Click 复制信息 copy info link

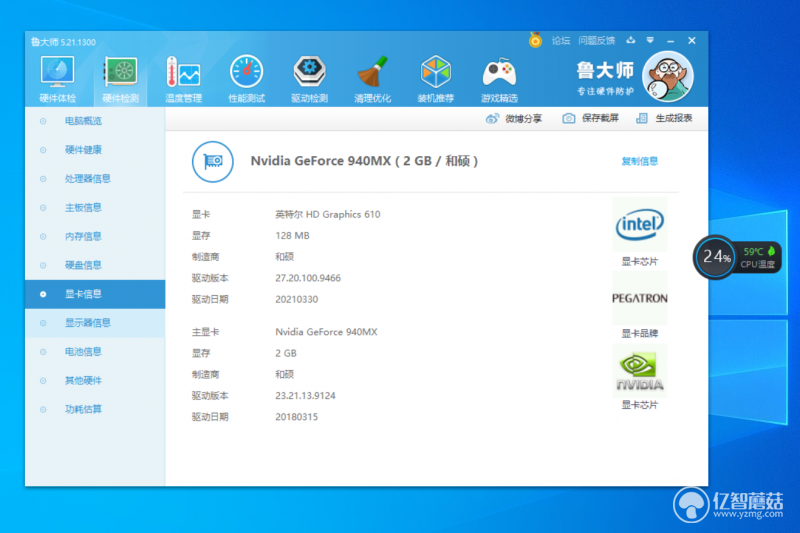[640, 161]
